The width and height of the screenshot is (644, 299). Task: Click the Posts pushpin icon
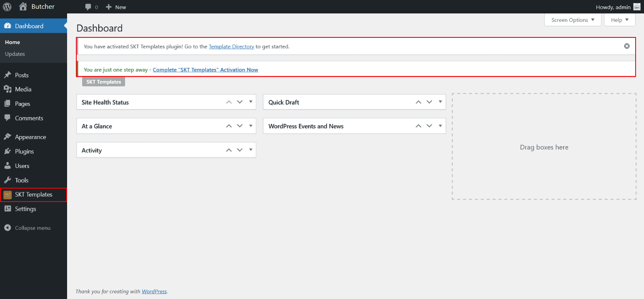8,75
